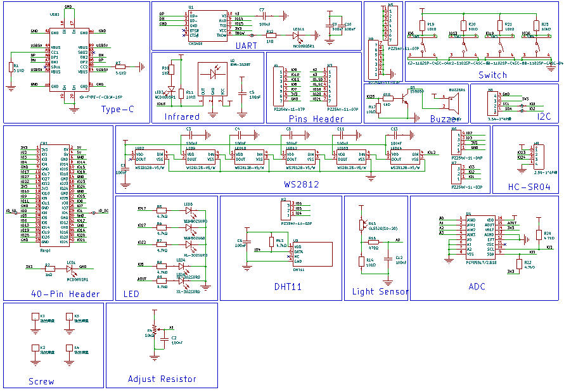Select transistor Q1 in the Buzzer block
Screen dimensions: 564x392
[x=405, y=98]
